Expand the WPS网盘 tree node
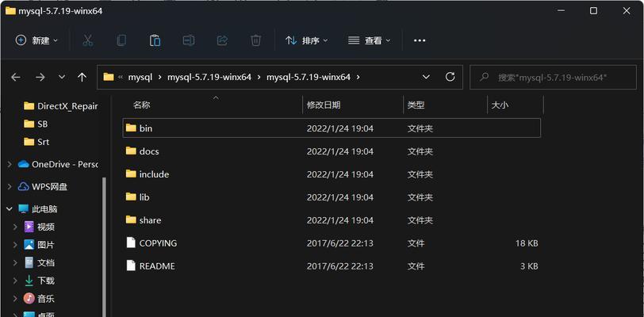The height and width of the screenshot is (317, 644). [x=9, y=186]
